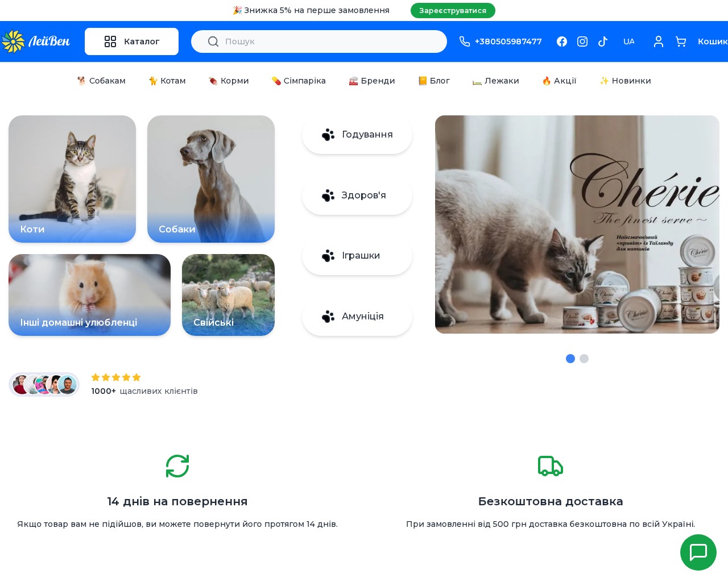Image resolution: width=728 pixels, height=582 pixels.
Task: Go to the Бренди menu item
Action: point(372,81)
